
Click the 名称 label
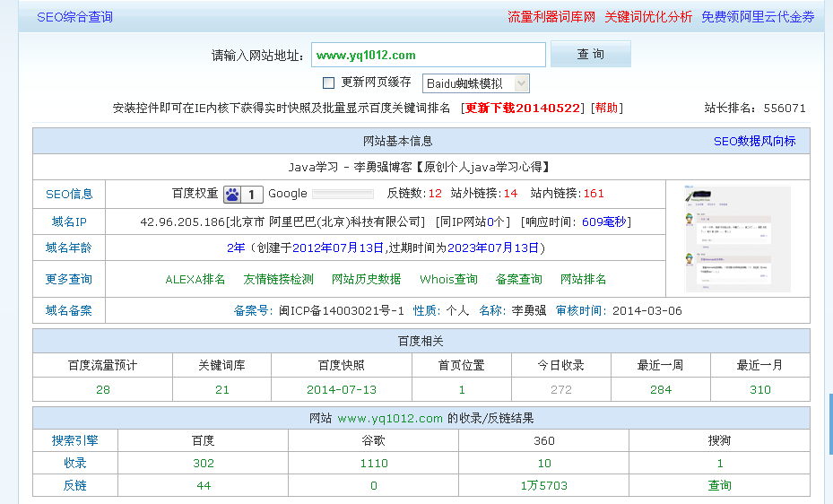point(492,310)
